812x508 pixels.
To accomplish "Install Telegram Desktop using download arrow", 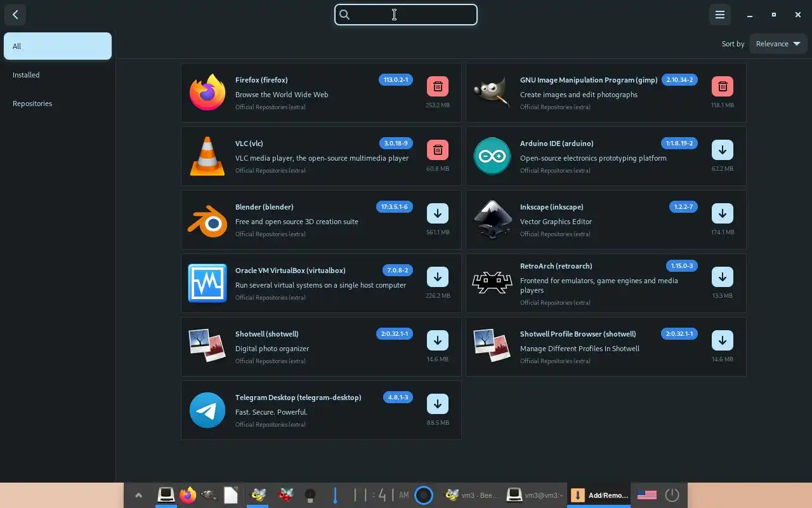I will pos(437,404).
